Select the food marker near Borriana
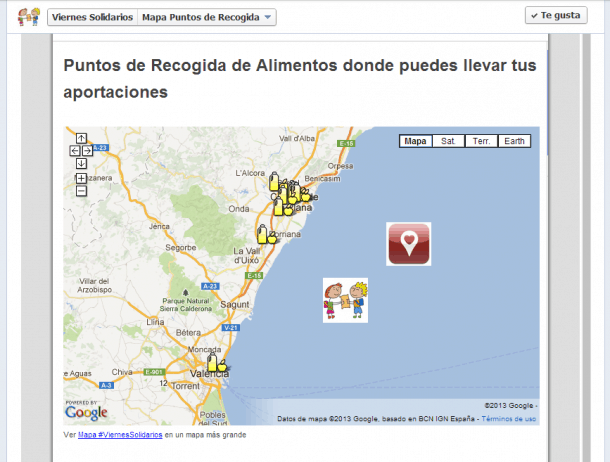The image size is (610, 462). click(x=266, y=234)
